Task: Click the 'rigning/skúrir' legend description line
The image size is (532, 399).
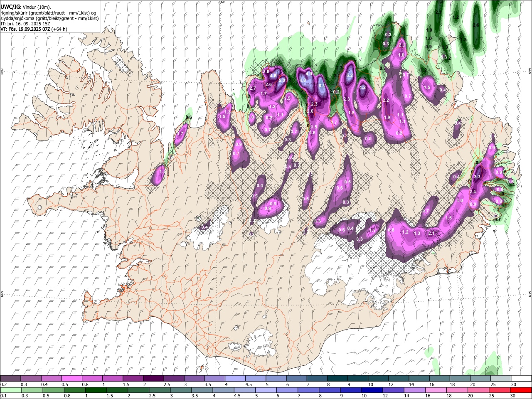Action: [x=48, y=13]
